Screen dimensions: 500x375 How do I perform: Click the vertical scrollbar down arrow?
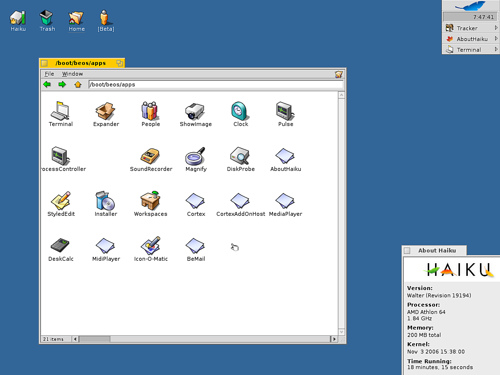[x=341, y=332]
